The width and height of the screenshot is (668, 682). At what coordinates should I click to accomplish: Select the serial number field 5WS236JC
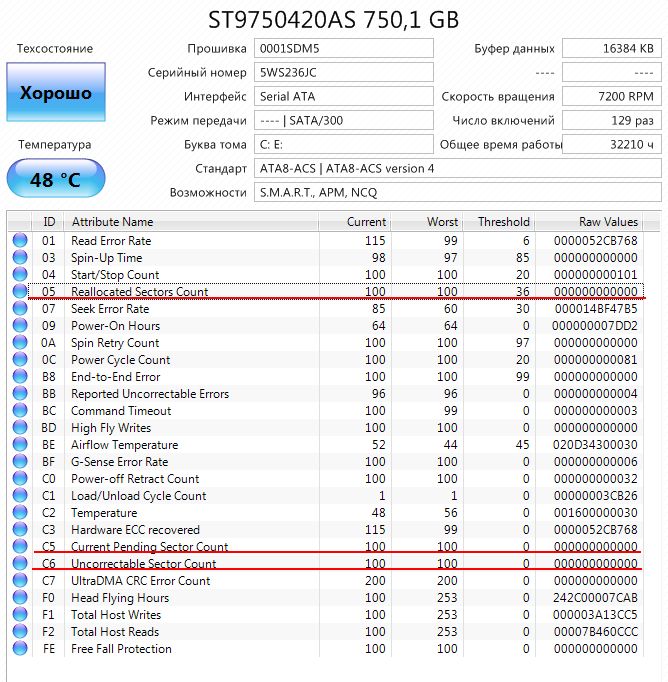point(344,72)
